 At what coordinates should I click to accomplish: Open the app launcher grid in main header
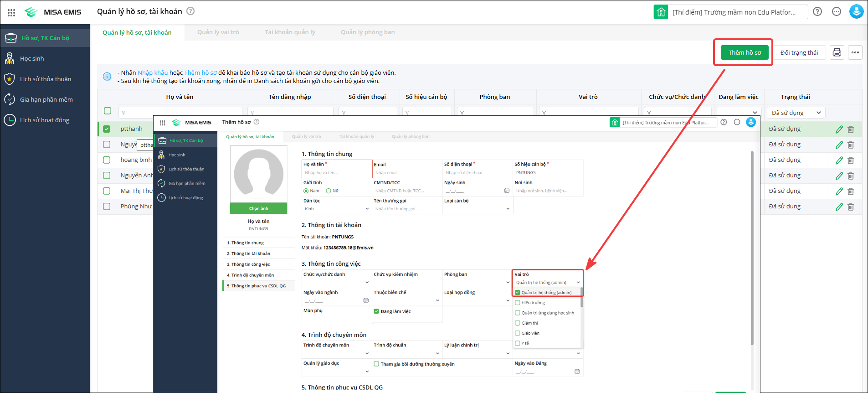click(x=11, y=12)
